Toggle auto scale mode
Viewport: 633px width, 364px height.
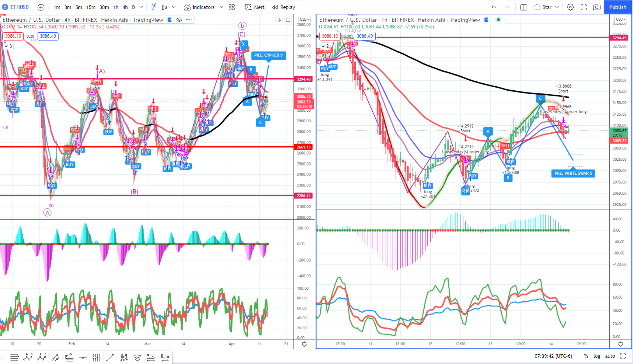(x=610, y=356)
